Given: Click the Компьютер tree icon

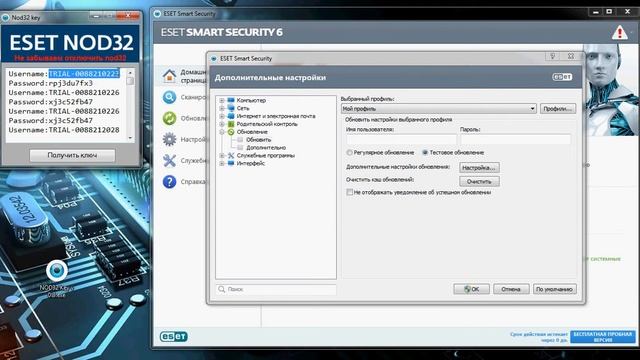Looking at the screenshot, I should pos(231,100).
